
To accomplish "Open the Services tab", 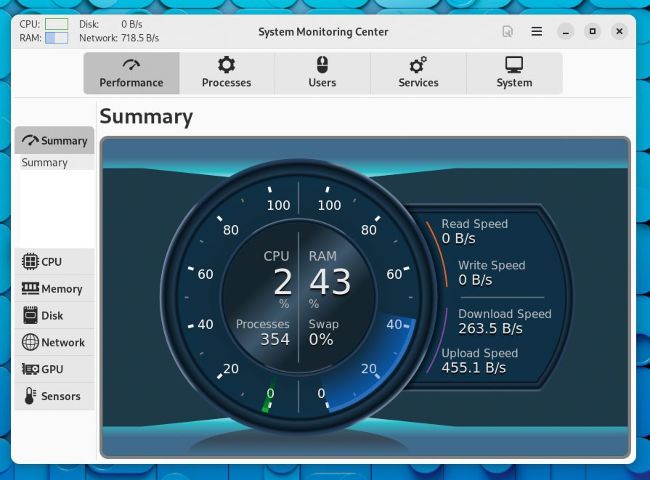I will pos(418,73).
